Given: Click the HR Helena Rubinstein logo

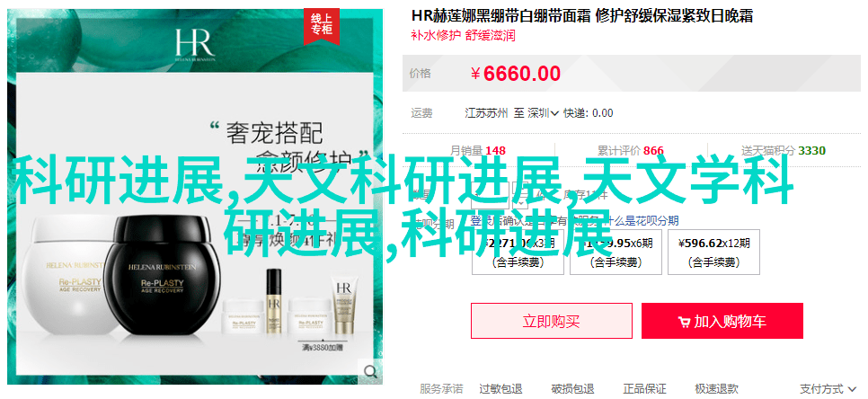Looking at the screenshot, I should [x=194, y=42].
